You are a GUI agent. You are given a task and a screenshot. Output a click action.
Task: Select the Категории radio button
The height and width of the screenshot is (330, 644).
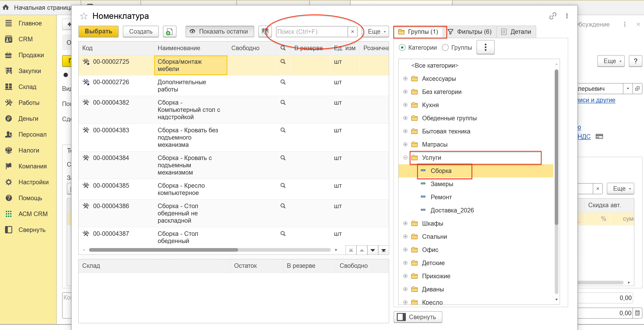point(402,48)
